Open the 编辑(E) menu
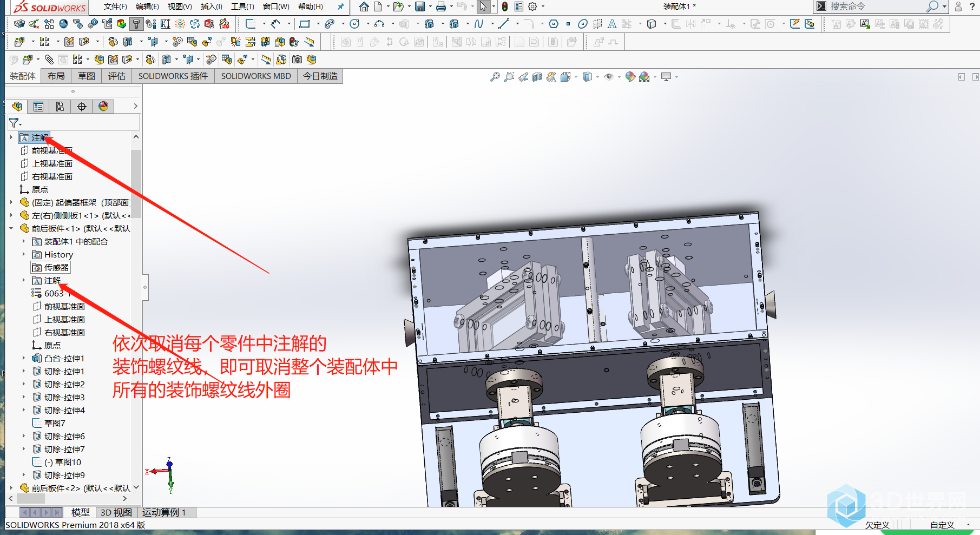The width and height of the screenshot is (980, 535). coord(147,6)
